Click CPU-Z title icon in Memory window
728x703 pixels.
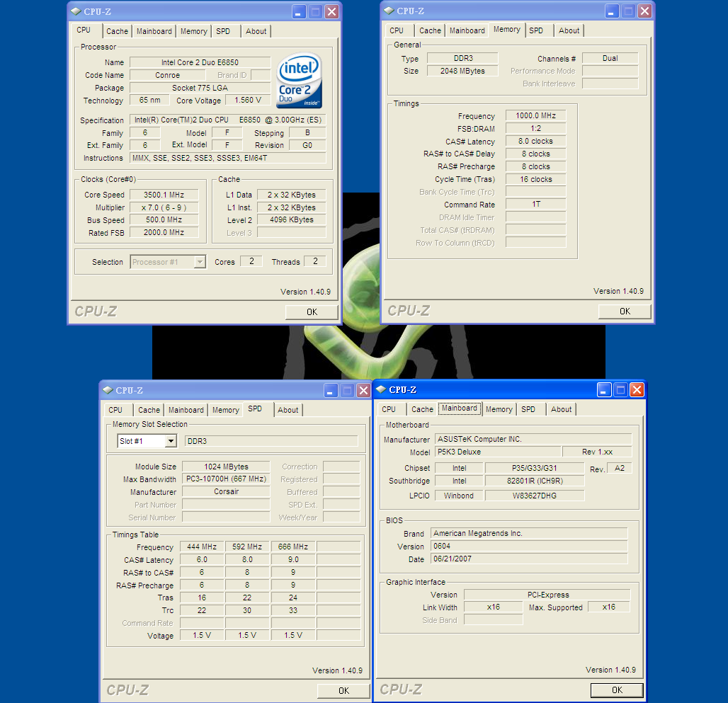389,11
